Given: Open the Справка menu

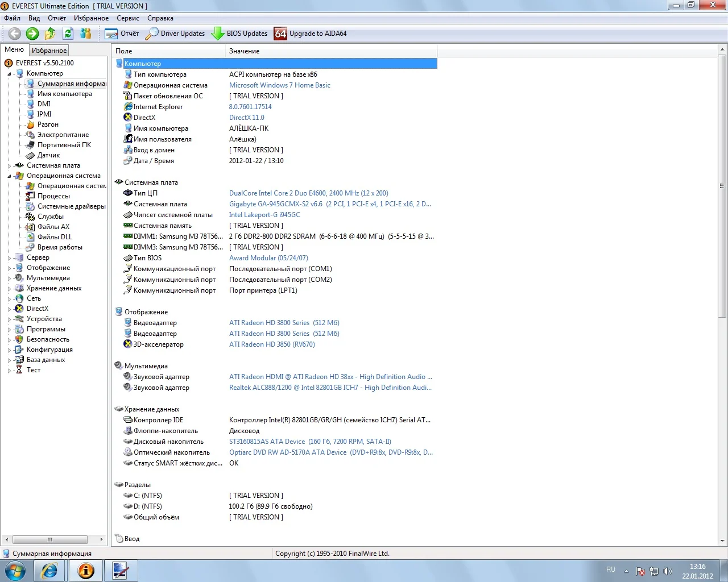Looking at the screenshot, I should [x=160, y=18].
